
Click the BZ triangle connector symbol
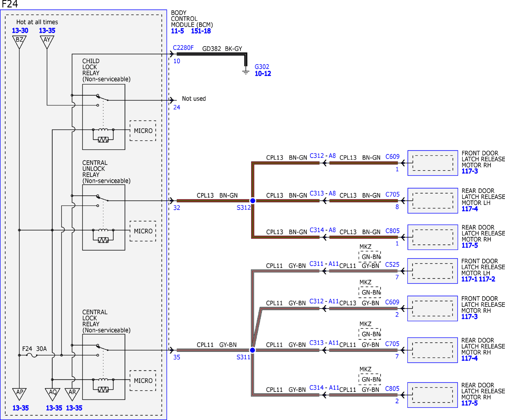(x=19, y=41)
